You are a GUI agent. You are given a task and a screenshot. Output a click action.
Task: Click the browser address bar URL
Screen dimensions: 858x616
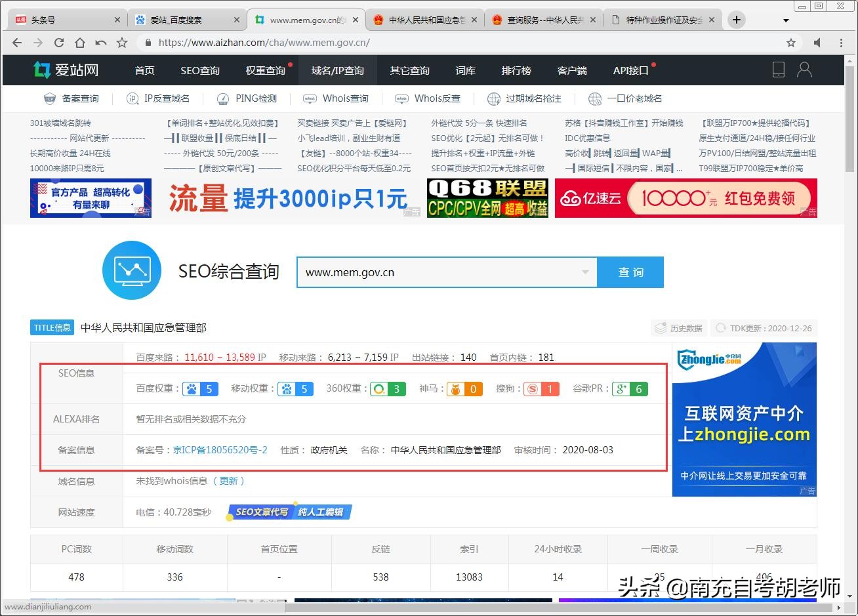tap(264, 43)
